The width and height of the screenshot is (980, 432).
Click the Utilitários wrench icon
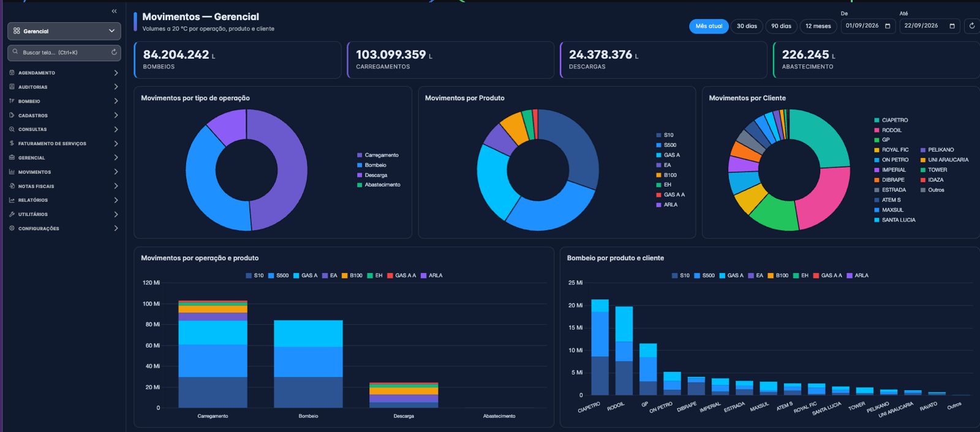click(x=12, y=214)
